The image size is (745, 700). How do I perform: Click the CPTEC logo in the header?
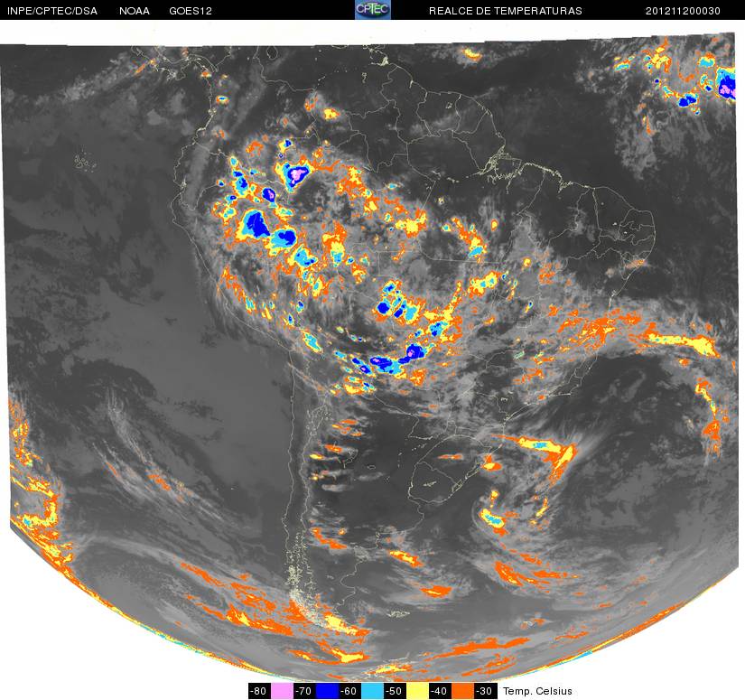tap(373, 10)
